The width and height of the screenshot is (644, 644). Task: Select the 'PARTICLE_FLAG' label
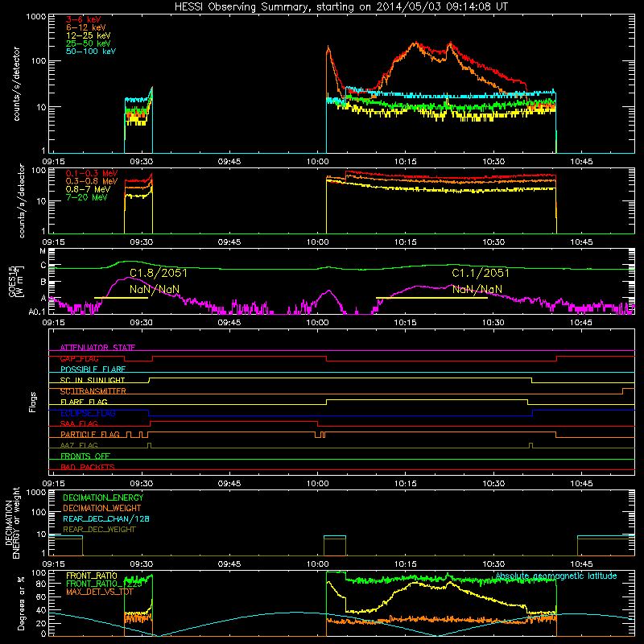pos(90,435)
